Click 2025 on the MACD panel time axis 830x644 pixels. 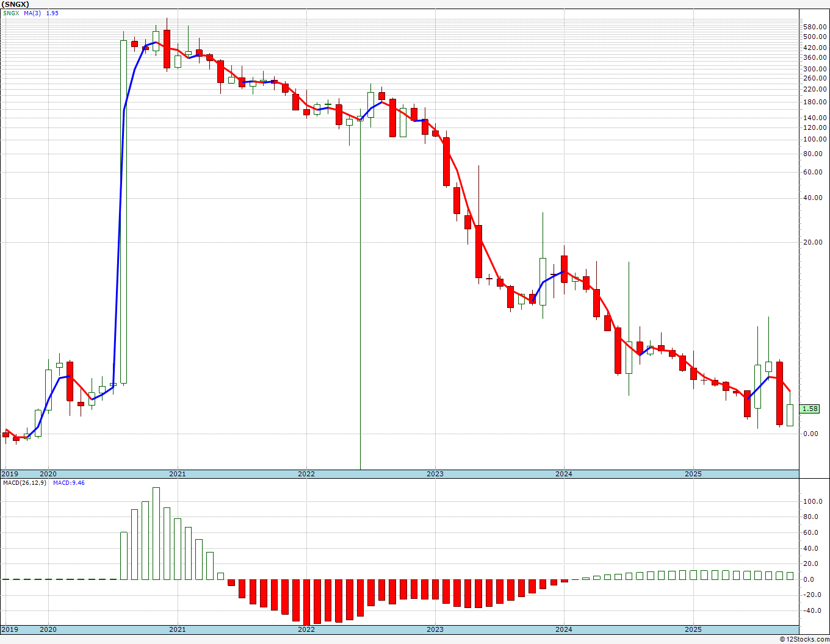tap(693, 629)
